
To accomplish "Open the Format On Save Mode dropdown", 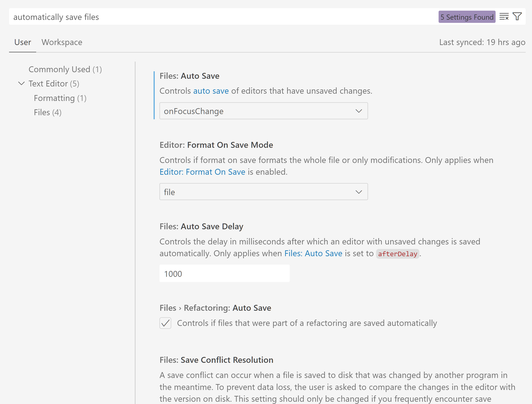I will point(359,192).
